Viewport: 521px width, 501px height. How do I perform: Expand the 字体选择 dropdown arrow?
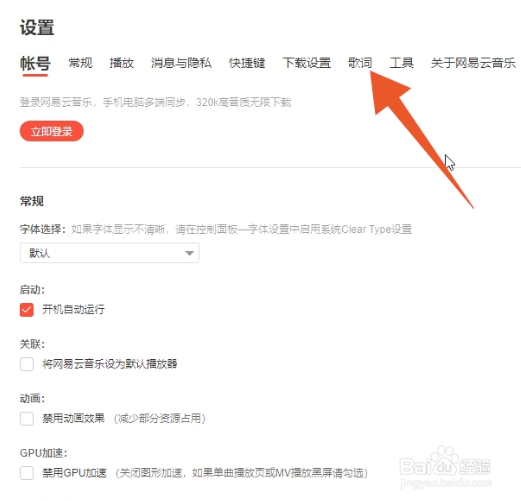189,253
